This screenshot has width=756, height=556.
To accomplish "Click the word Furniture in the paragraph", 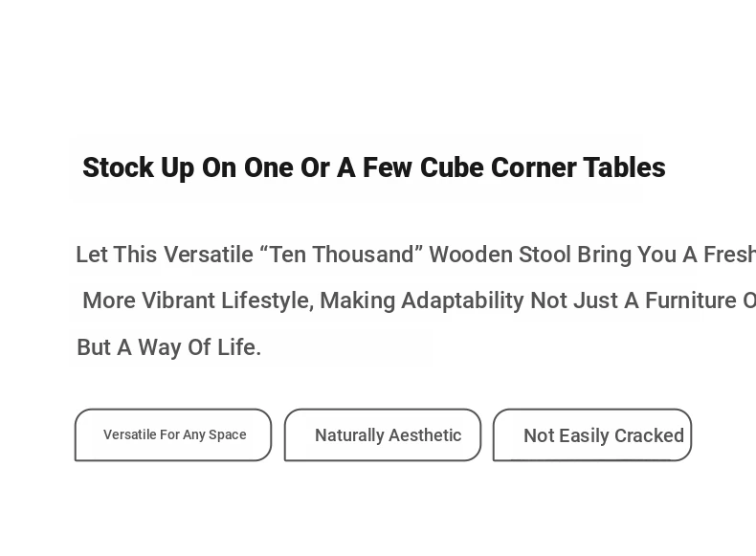I will point(691,300).
